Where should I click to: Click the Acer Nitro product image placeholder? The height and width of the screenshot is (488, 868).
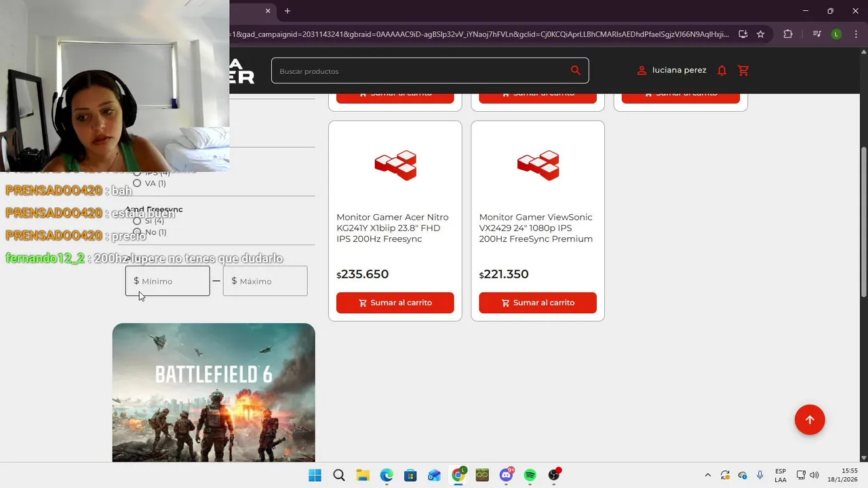(395, 165)
